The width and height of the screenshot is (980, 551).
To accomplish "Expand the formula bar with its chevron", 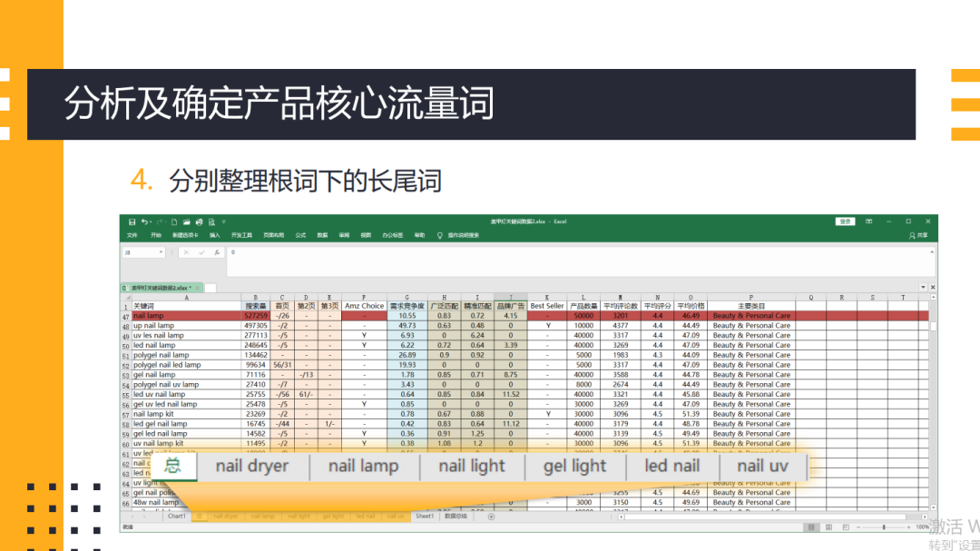I will click(x=931, y=252).
